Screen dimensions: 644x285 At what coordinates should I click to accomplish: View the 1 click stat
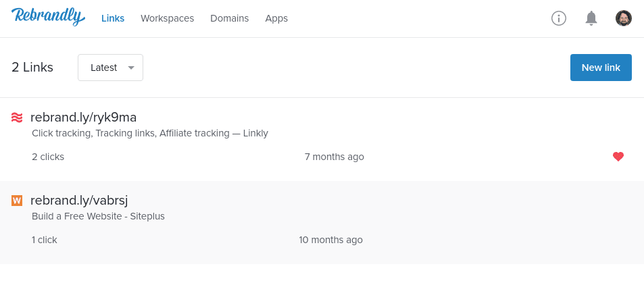pyautogui.click(x=45, y=240)
